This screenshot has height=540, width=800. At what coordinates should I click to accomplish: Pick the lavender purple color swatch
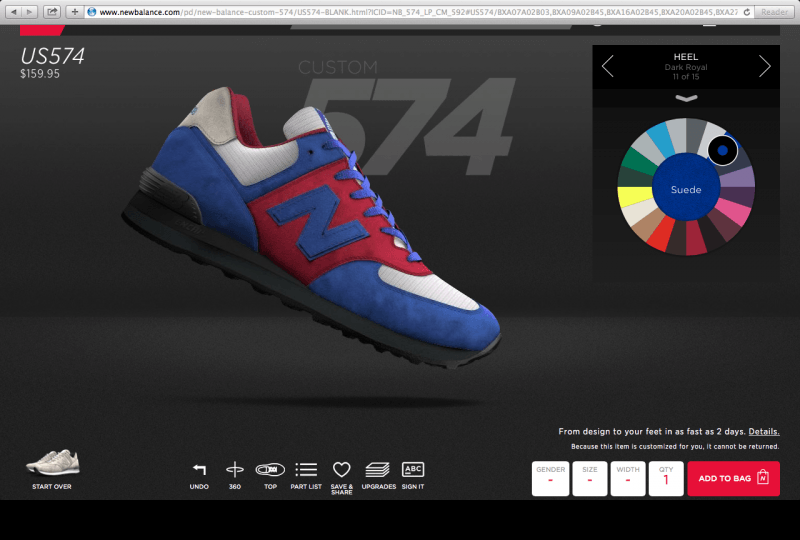(738, 177)
